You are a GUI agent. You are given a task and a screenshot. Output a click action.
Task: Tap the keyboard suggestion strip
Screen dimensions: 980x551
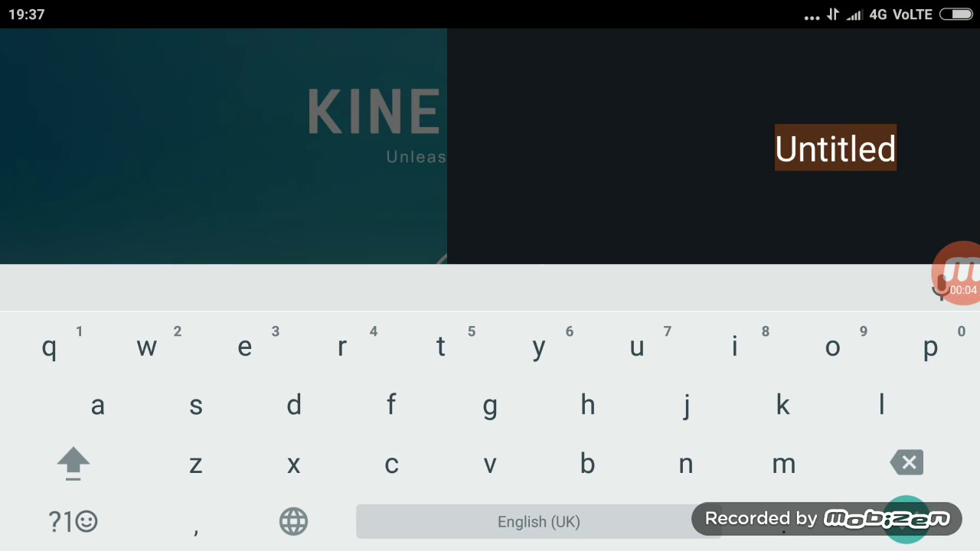click(x=490, y=288)
